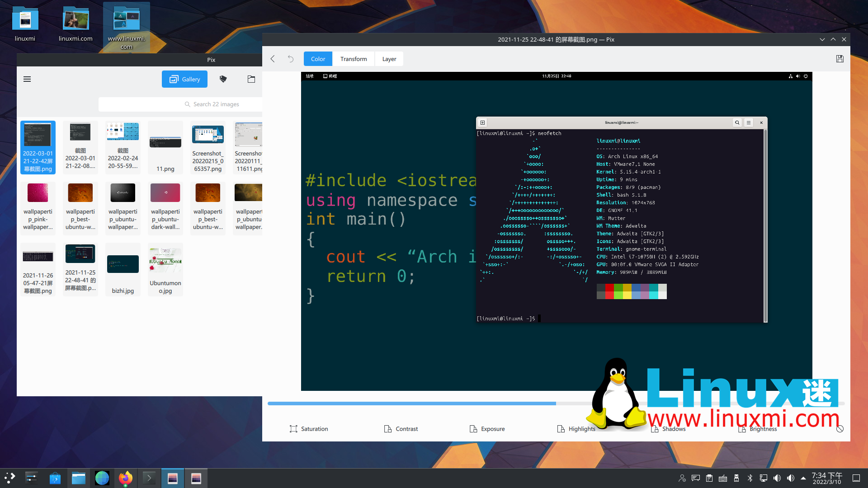
Task: Launch Discover software center from taskbar
Action: click(x=55, y=478)
